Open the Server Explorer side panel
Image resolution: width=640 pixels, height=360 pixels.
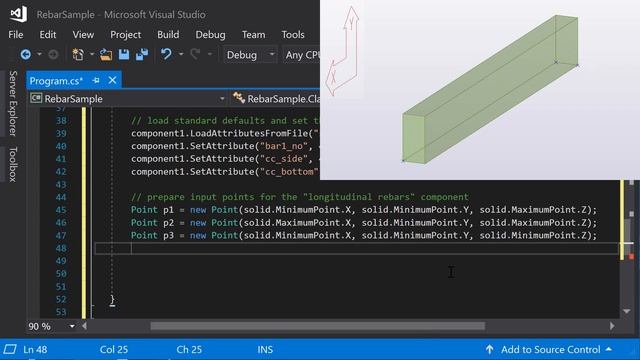click(x=13, y=103)
